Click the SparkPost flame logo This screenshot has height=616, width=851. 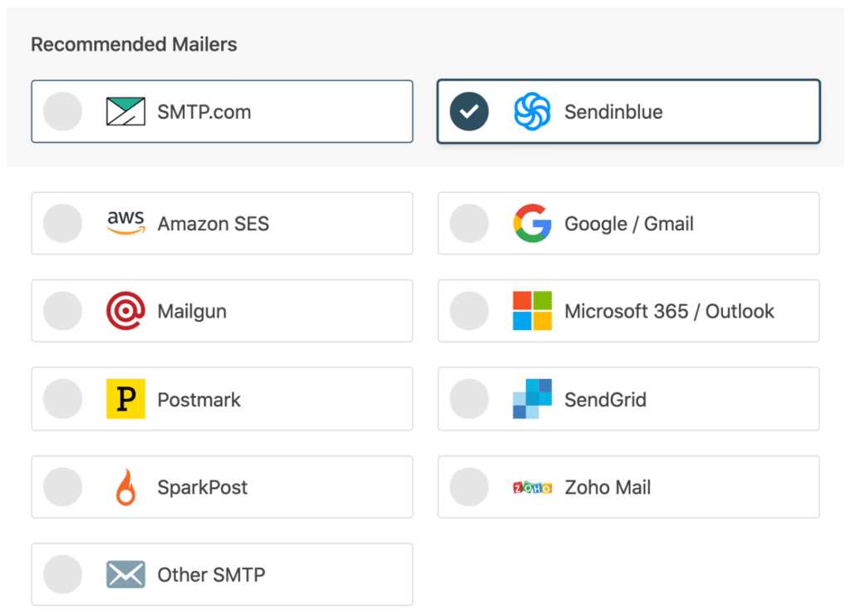pyautogui.click(x=125, y=487)
